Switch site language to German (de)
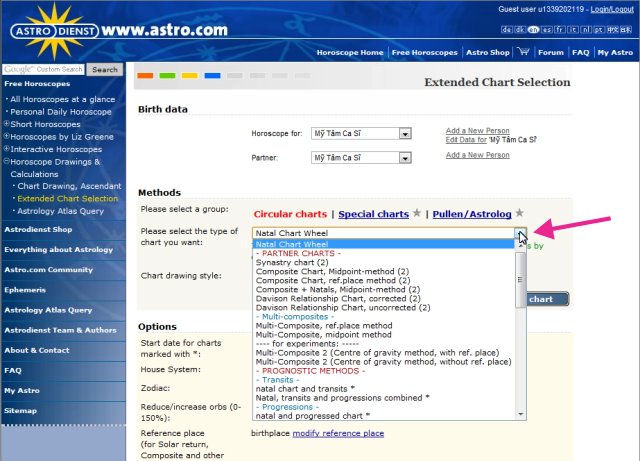Screen dimensions: 640x461 [507, 31]
